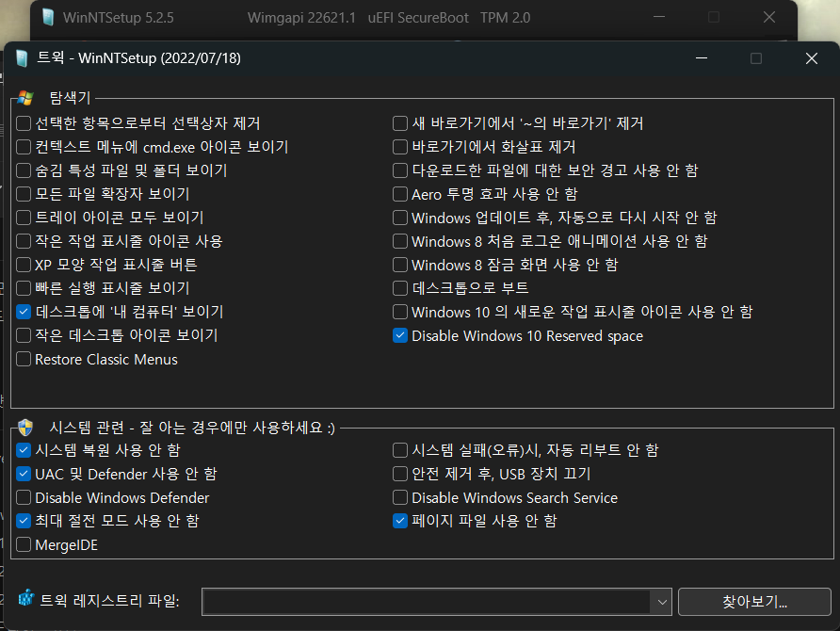Toggle 안전 제거 후 USB 장치 끄기
This screenshot has height=631, width=840.
400,474
